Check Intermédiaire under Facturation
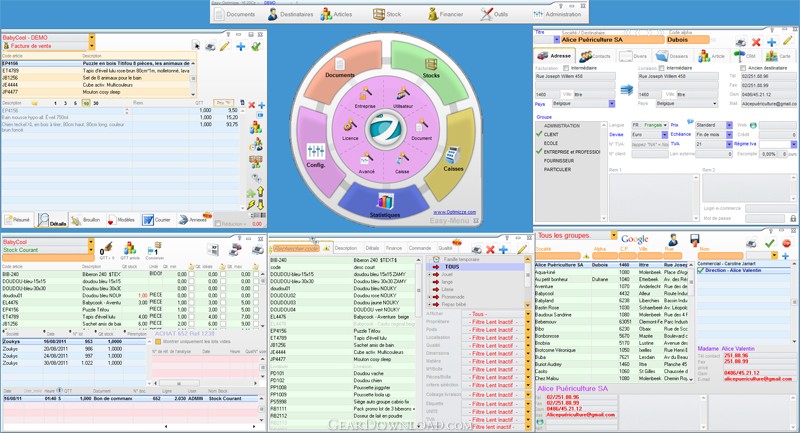This screenshot has width=800, height=433. pyautogui.click(x=566, y=68)
